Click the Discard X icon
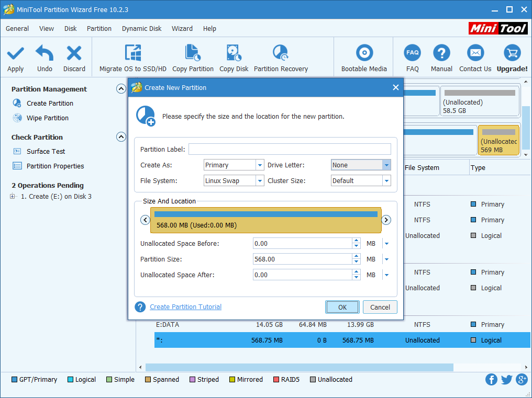532x398 pixels. click(74, 53)
